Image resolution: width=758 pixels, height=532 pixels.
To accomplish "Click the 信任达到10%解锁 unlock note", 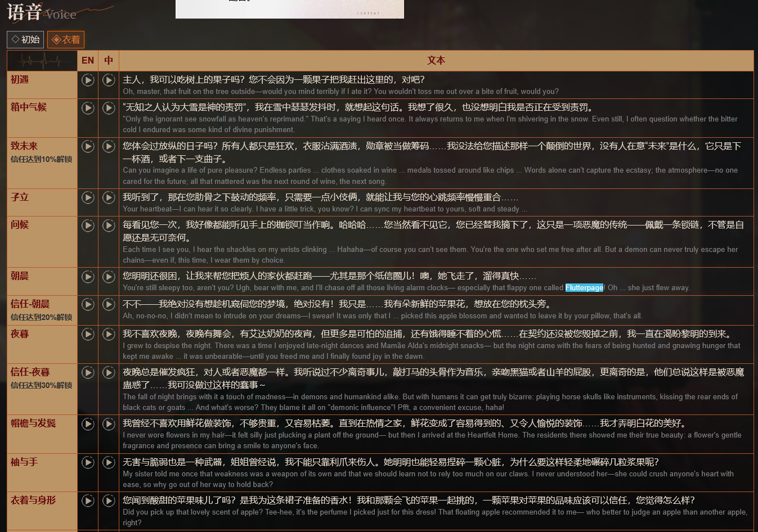I will [x=42, y=159].
